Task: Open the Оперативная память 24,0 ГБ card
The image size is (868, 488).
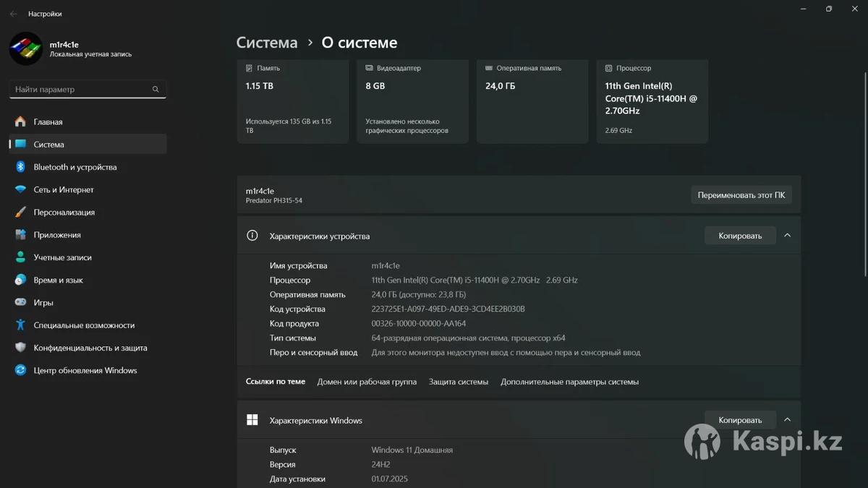Action: tap(532, 100)
